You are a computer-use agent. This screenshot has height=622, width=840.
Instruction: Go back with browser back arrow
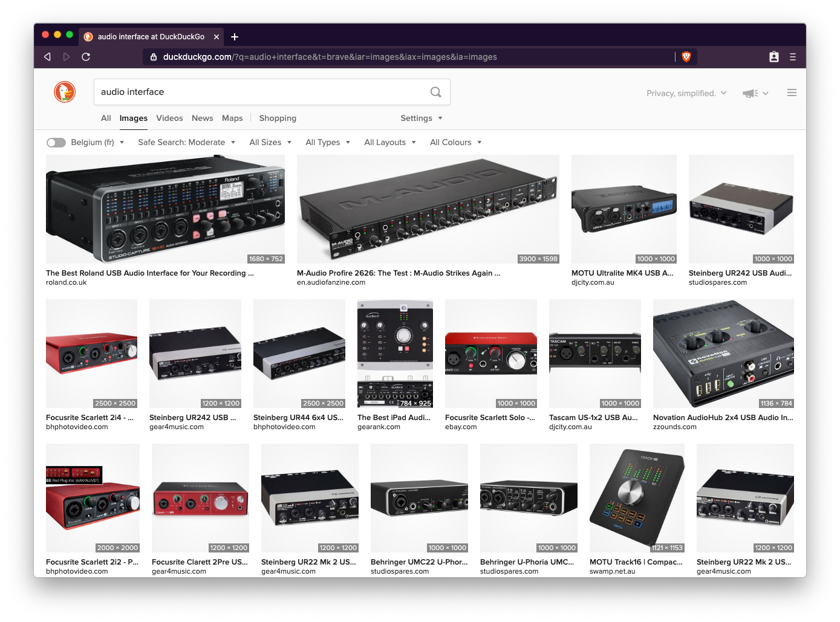[47, 57]
